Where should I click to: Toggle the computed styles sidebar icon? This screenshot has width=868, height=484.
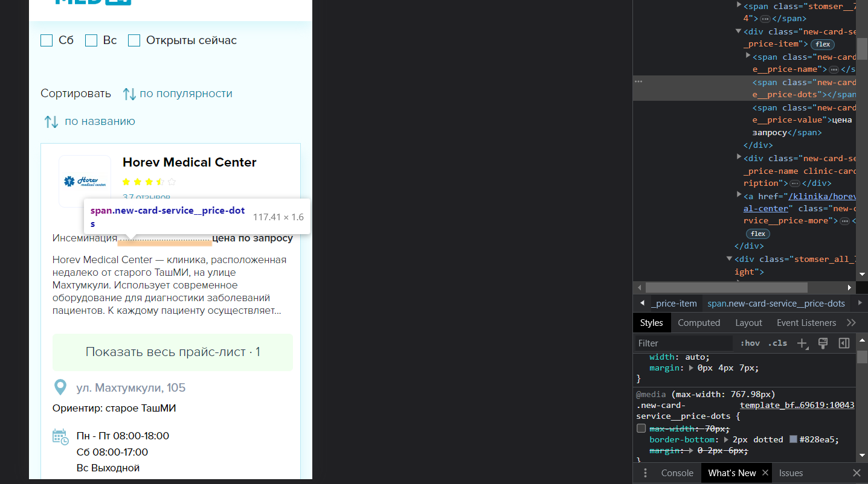coord(844,343)
